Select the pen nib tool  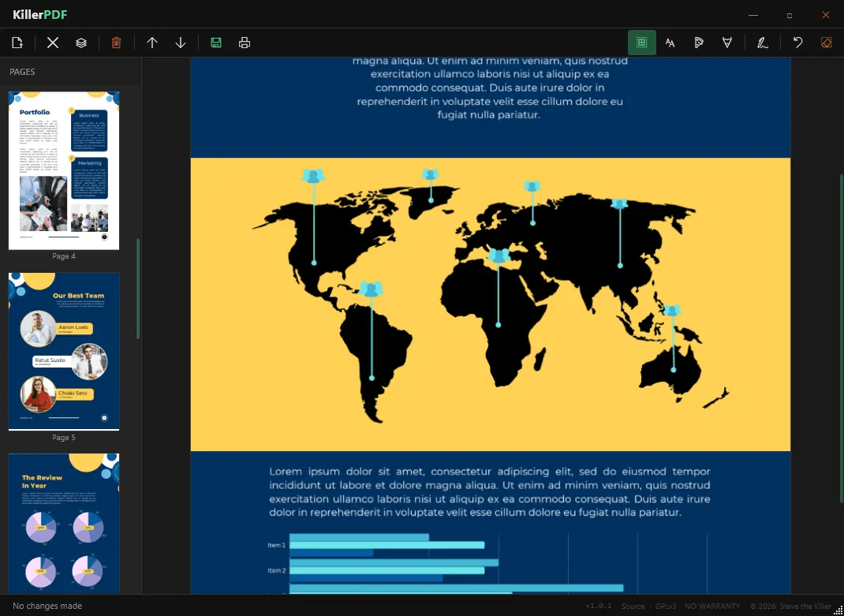pos(726,43)
